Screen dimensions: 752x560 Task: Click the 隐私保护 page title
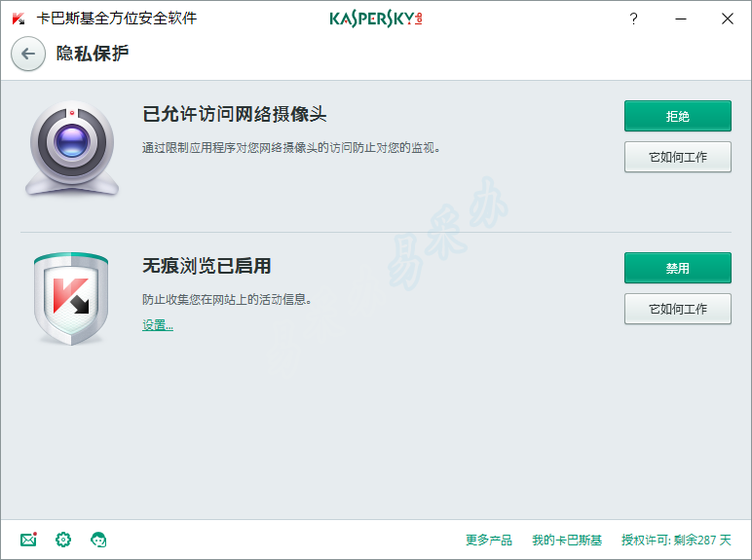click(x=93, y=54)
